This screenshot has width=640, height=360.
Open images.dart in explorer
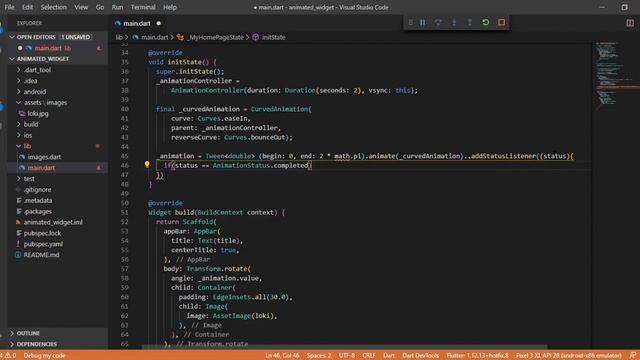[44, 157]
